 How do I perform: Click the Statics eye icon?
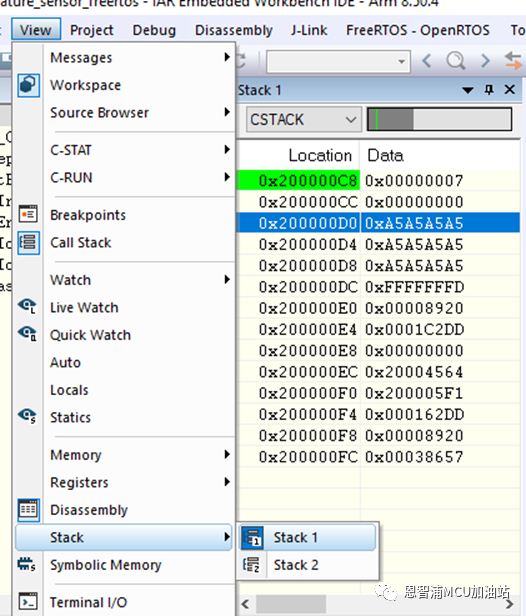(27, 416)
